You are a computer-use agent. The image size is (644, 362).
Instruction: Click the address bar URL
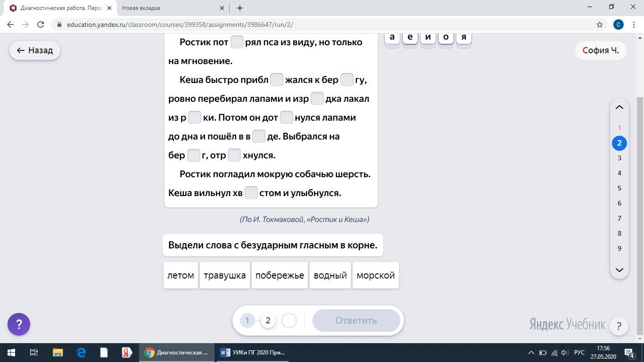coord(180,25)
